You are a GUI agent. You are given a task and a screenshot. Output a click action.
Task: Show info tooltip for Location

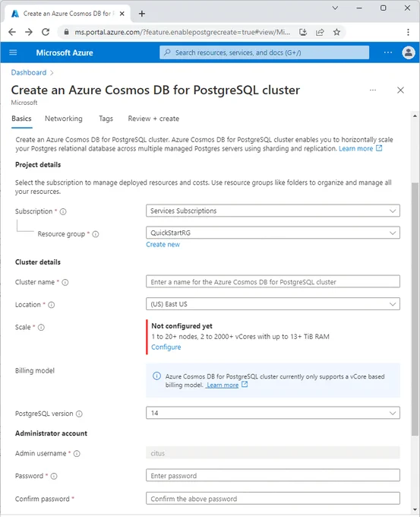pos(52,305)
